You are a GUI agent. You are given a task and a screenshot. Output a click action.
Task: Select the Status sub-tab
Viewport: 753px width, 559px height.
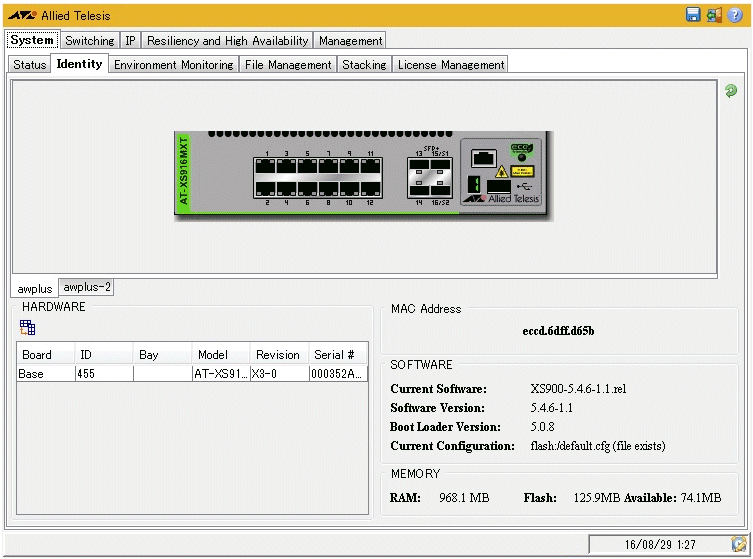click(29, 65)
